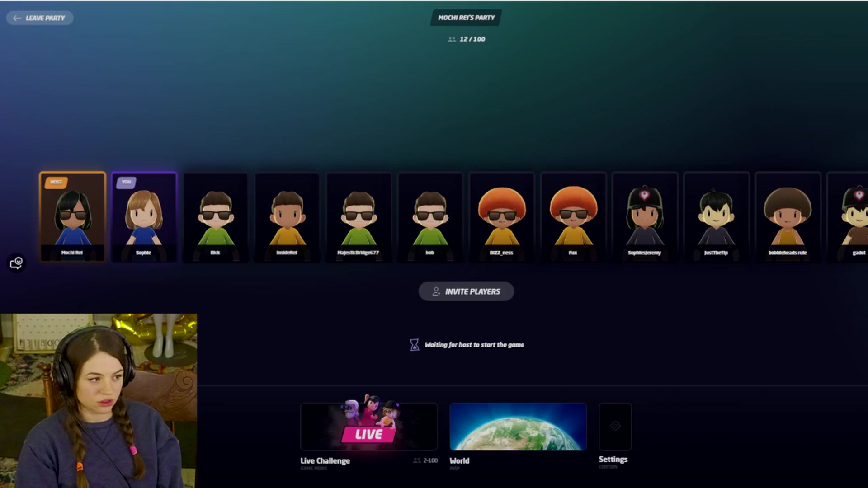Select bobbleheads rule's avatar card

(788, 217)
